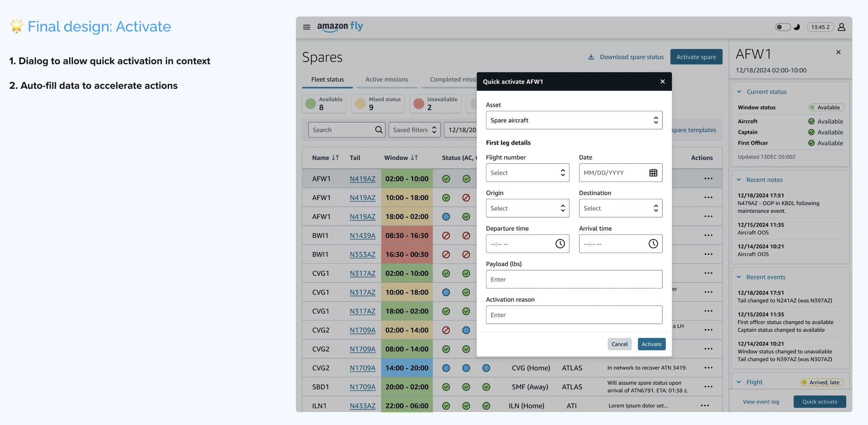Viewport: 868px width, 425px height.
Task: Open the hamburger navigation menu
Action: coord(306,27)
